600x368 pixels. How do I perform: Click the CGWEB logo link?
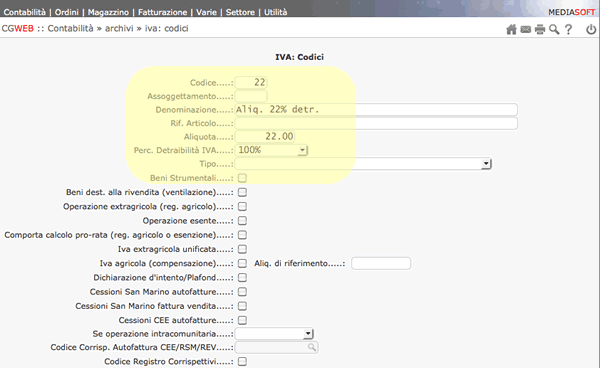pyautogui.click(x=18, y=29)
